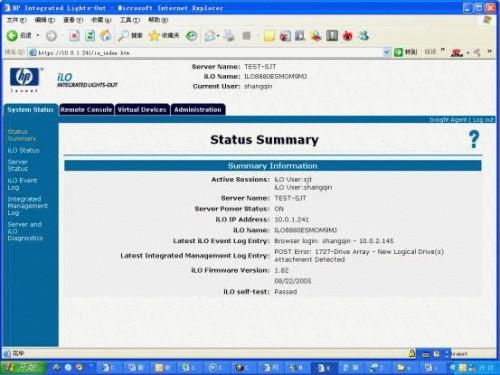Click the Home page icon

point(106,35)
